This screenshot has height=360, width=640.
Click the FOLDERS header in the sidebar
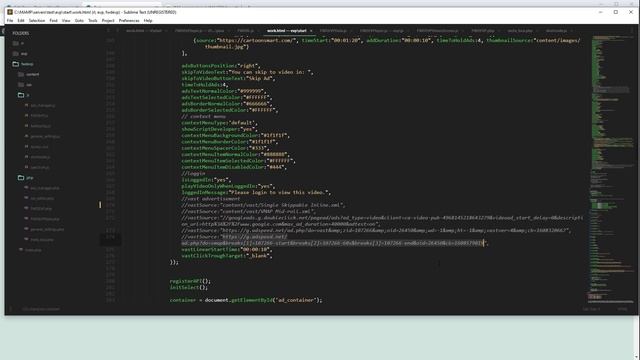pyautogui.click(x=20, y=33)
